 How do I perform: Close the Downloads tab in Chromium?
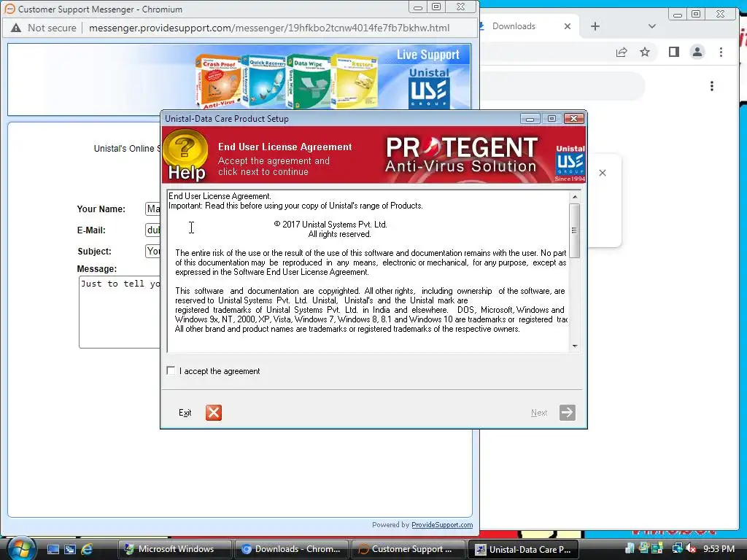[567, 26]
